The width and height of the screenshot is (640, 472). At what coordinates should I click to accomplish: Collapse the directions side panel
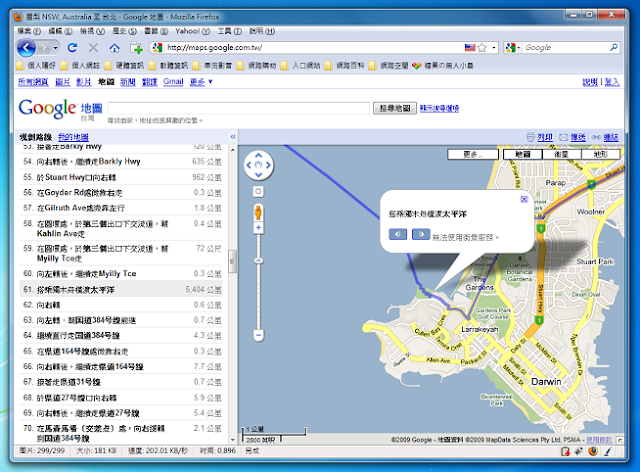point(233,137)
